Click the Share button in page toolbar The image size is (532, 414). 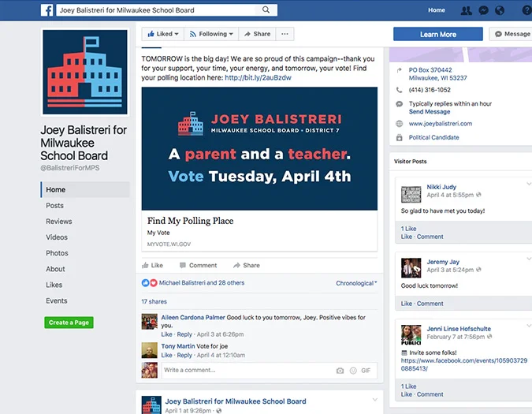(257, 34)
